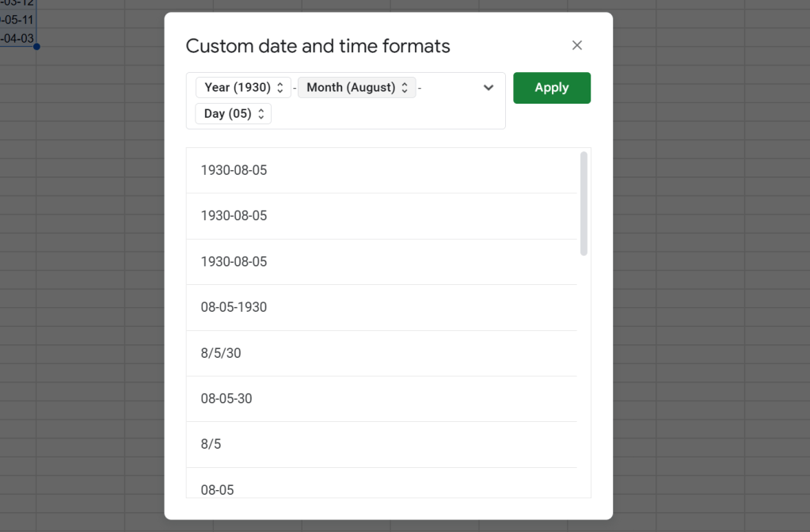
Task: Click empty space in format input field
Action: (380, 114)
